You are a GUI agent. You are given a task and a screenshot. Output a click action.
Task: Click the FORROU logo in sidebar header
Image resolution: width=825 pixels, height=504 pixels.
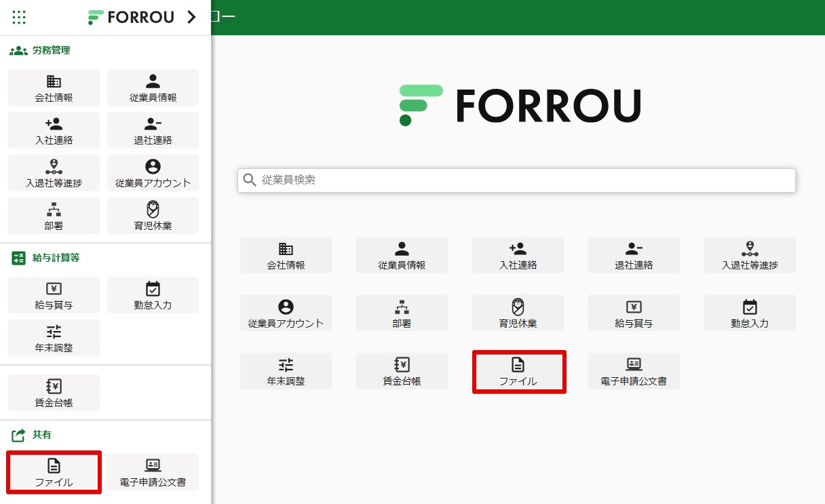[x=131, y=17]
